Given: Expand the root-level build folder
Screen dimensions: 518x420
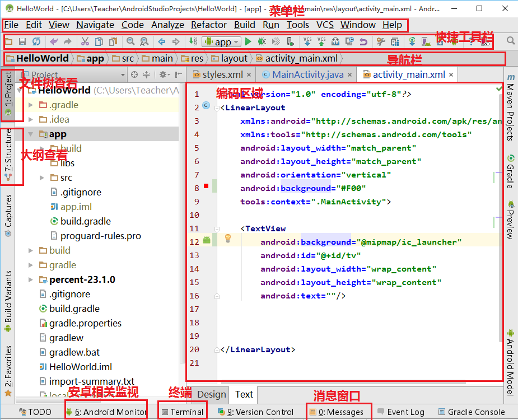Looking at the screenshot, I should click(31, 250).
